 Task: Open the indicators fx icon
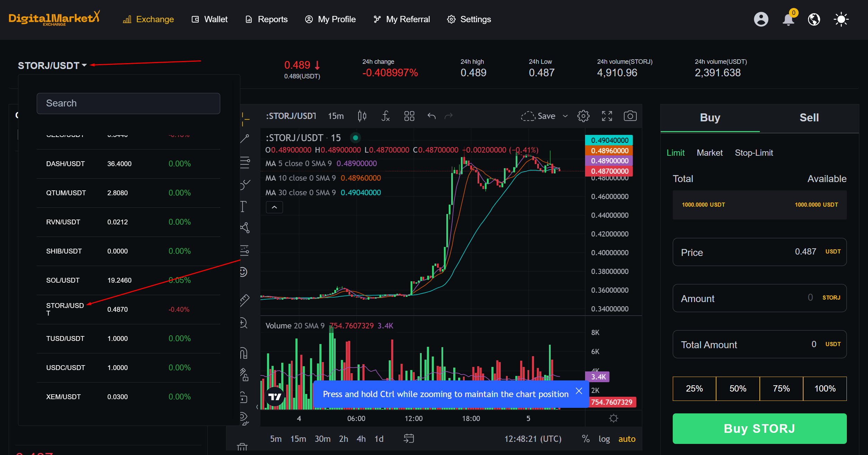tap(385, 116)
